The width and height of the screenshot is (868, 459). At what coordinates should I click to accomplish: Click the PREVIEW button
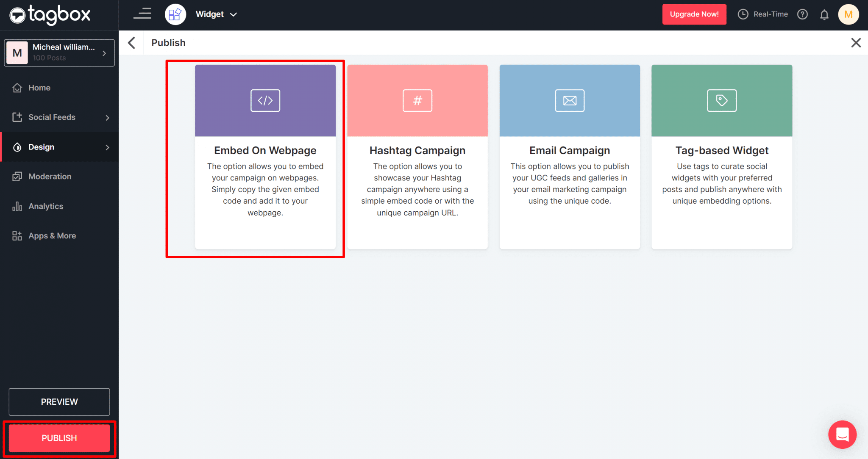(59, 402)
